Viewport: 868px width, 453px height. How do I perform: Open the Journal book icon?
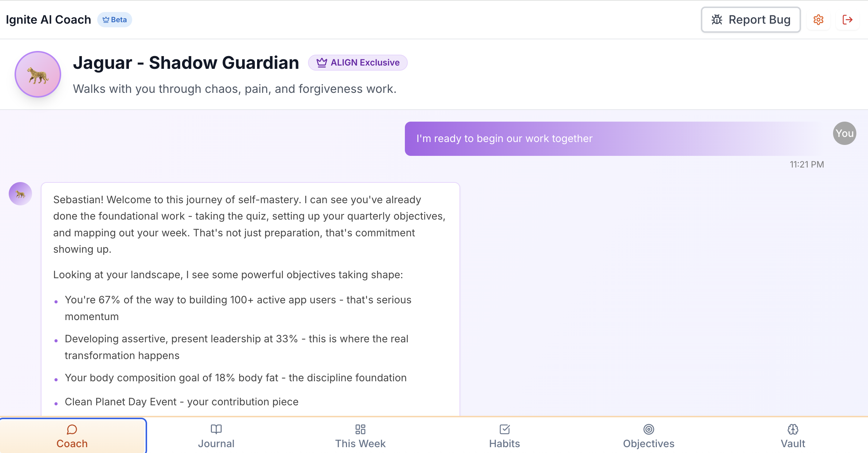point(216,430)
